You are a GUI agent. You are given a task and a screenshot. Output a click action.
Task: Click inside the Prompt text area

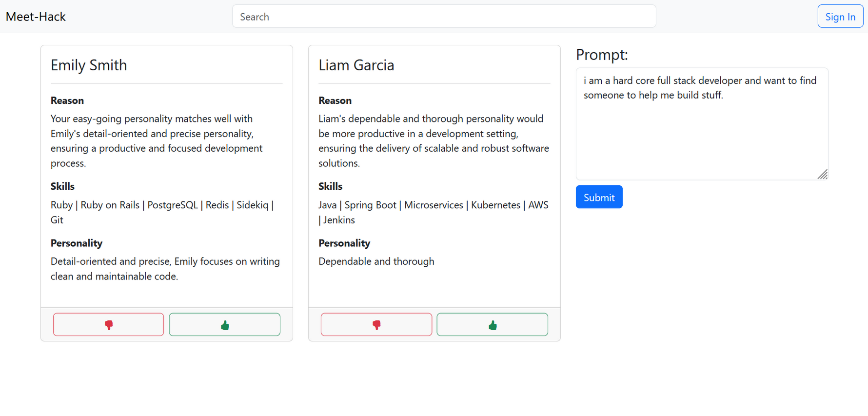tap(701, 132)
